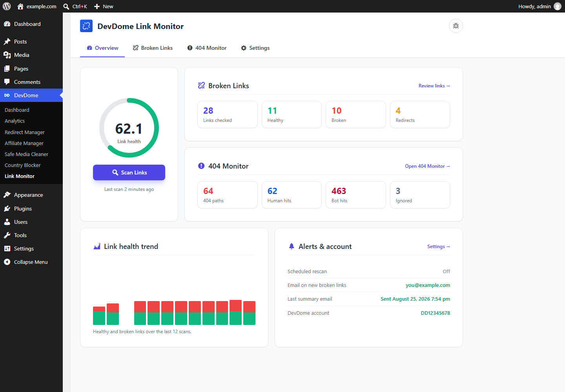
Task: Click the Link health trend chart icon
Action: coord(97,246)
